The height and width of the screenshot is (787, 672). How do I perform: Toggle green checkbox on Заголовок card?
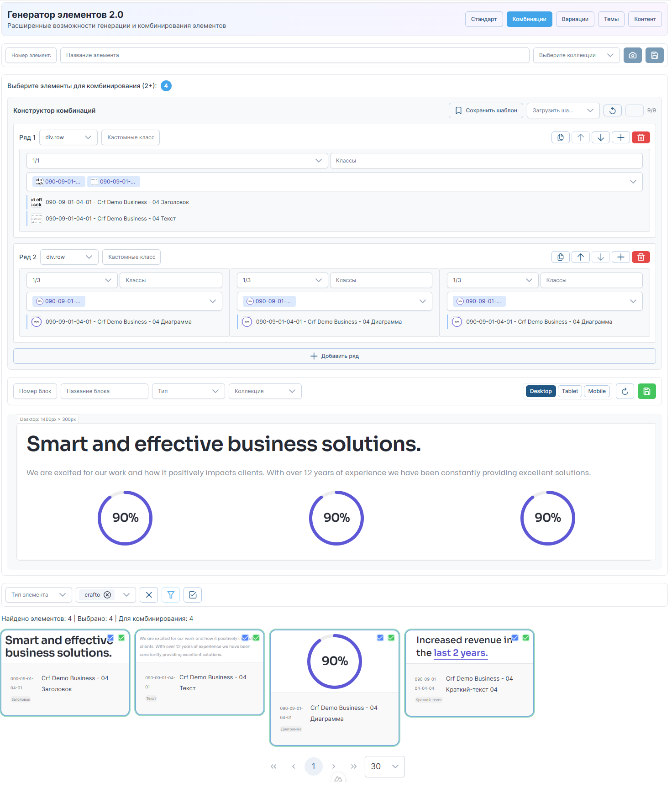(x=121, y=638)
